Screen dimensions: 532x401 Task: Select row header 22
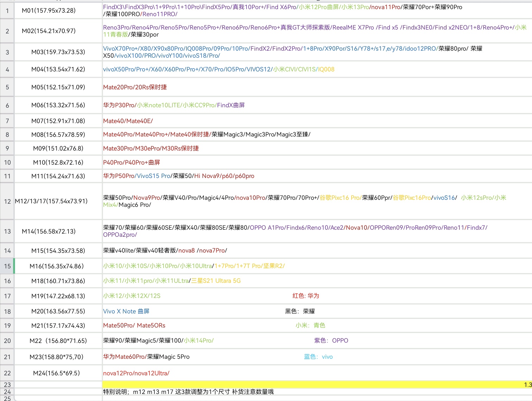click(7, 373)
